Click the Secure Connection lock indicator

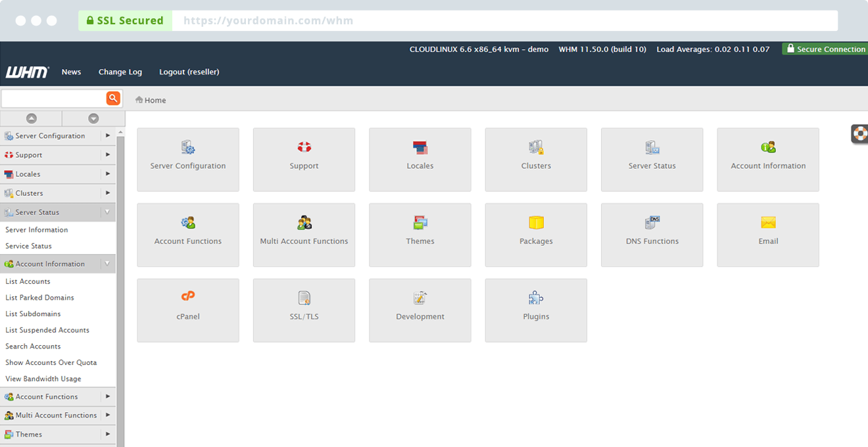(x=825, y=49)
